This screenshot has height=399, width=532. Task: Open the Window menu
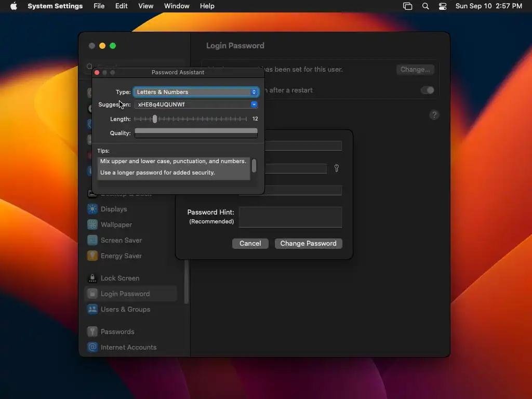click(x=177, y=6)
